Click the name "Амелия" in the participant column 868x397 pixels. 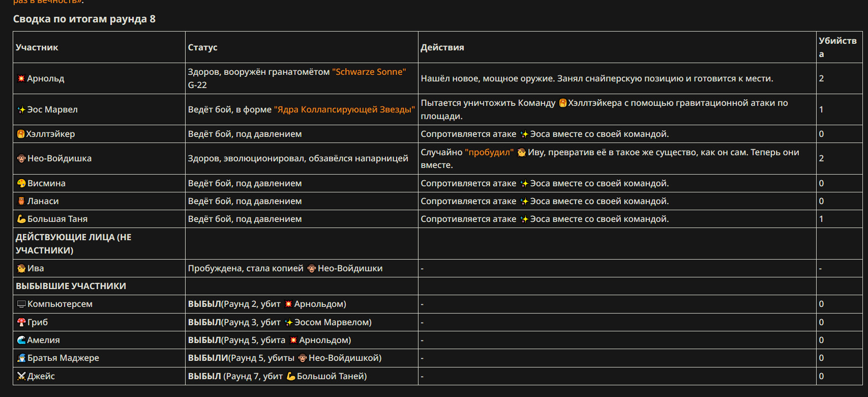pos(43,340)
